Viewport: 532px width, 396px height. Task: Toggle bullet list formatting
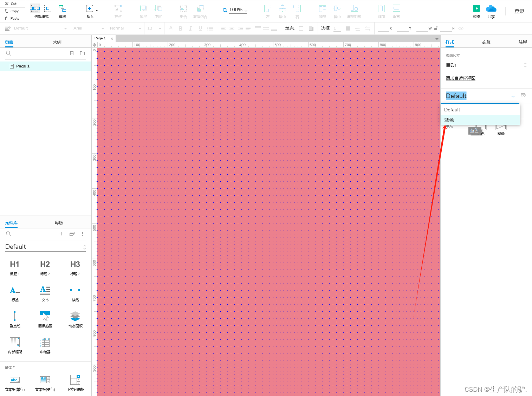210,28
